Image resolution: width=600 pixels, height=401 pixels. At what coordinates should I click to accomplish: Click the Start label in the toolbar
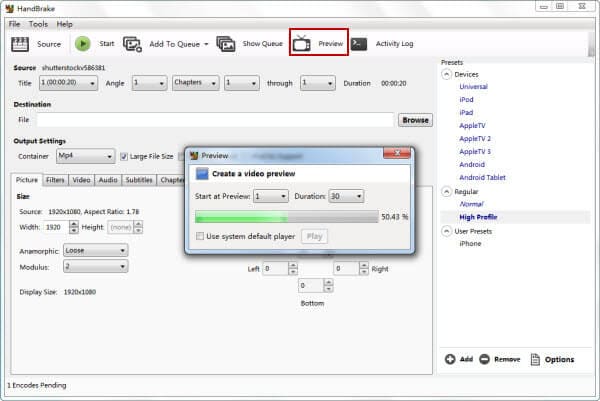click(107, 44)
